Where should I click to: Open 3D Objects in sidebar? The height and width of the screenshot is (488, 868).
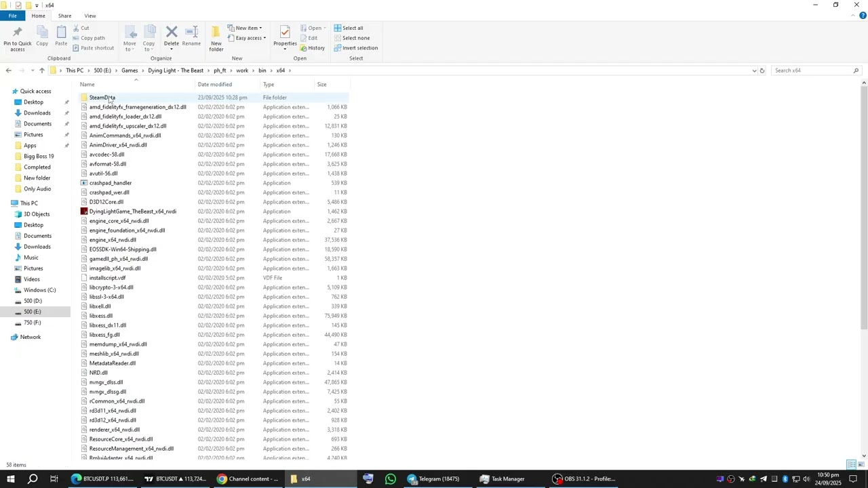(37, 214)
